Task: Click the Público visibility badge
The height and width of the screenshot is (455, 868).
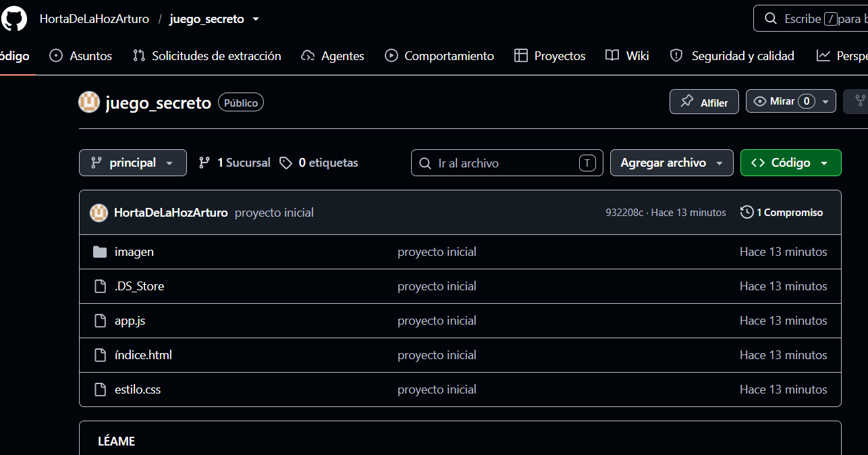Action: pos(241,103)
